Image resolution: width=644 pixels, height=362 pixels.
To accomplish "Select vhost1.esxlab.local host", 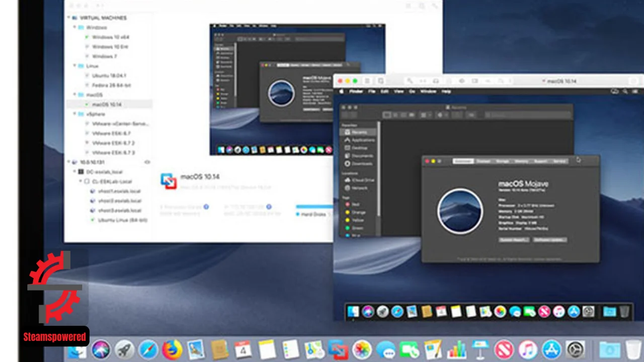I will pyautogui.click(x=119, y=191).
